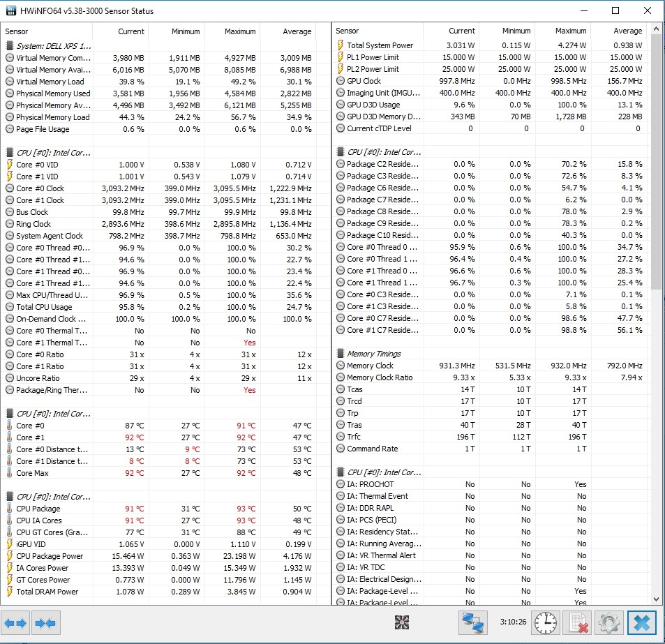Screen dimensions: 665x644
Task: Select the Total System Power row
Action: (x=380, y=45)
